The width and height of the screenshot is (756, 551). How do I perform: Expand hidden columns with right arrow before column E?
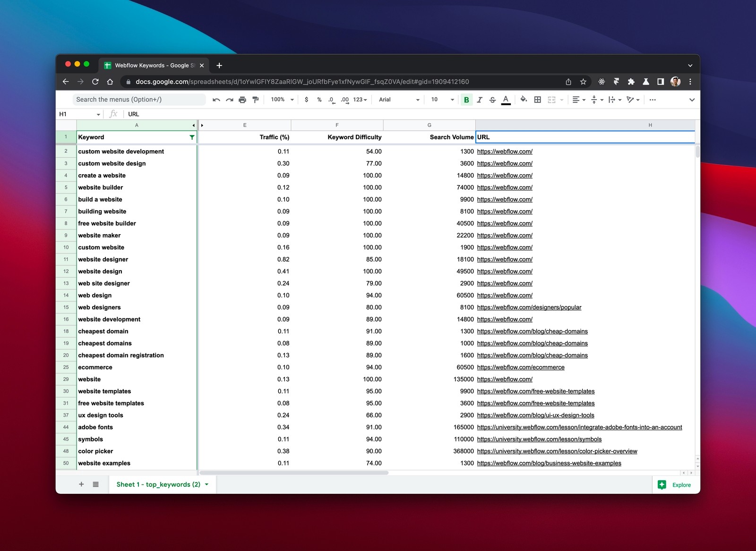pos(202,125)
